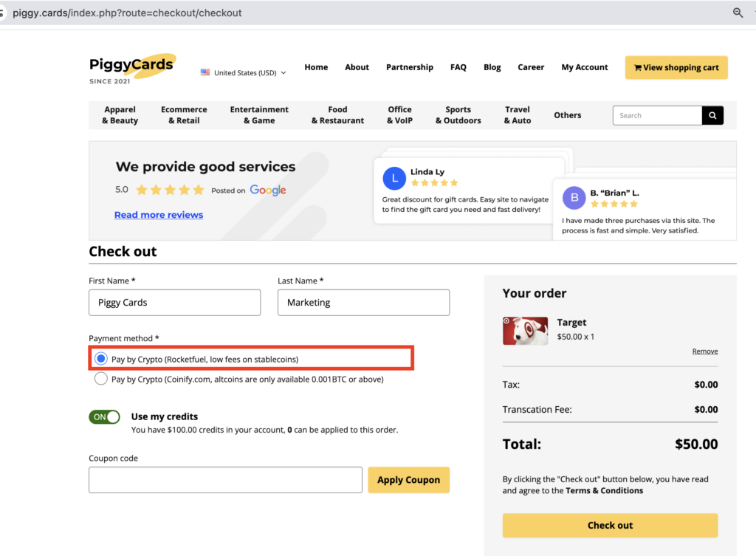Browse Office & VoIP category
This screenshot has width=756, height=556.
point(399,115)
